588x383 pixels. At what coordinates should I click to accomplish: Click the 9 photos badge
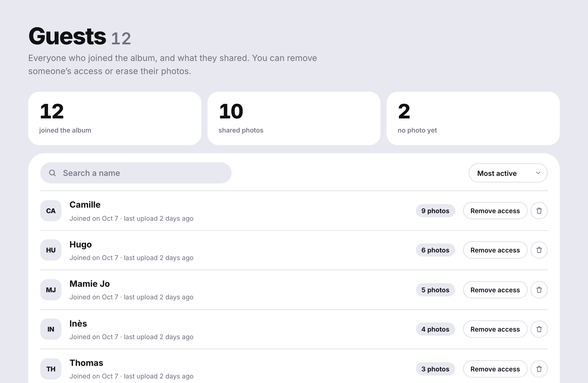pyautogui.click(x=435, y=211)
